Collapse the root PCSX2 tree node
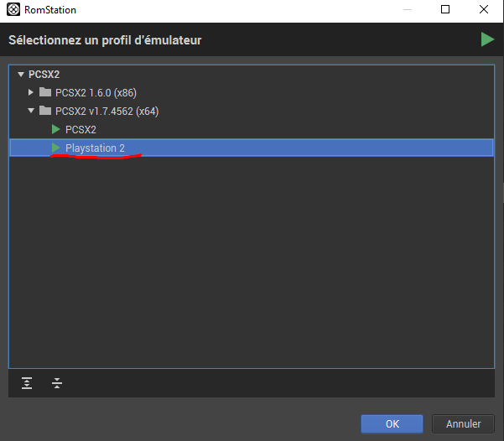Viewport: 504px width, 441px height. 21,75
